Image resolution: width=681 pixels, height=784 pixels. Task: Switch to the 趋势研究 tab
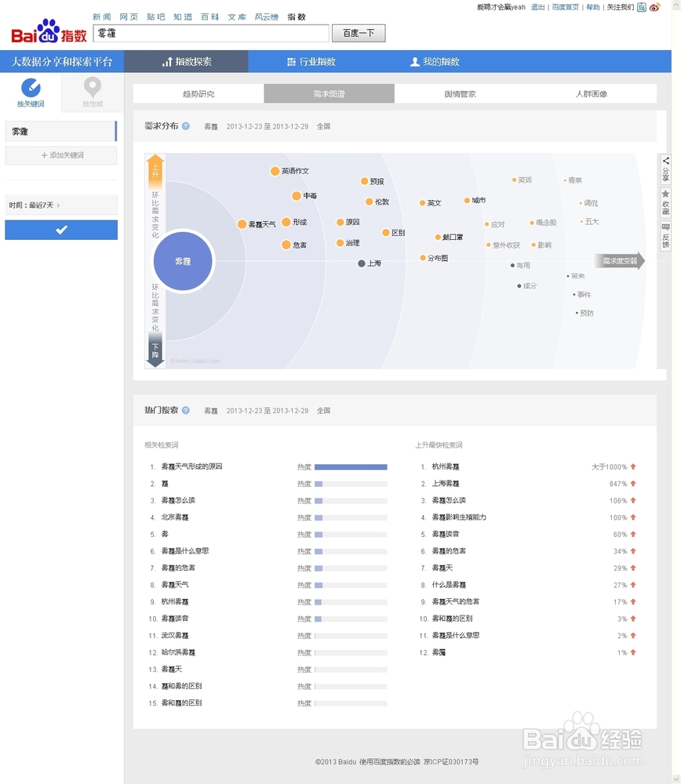[x=198, y=93]
